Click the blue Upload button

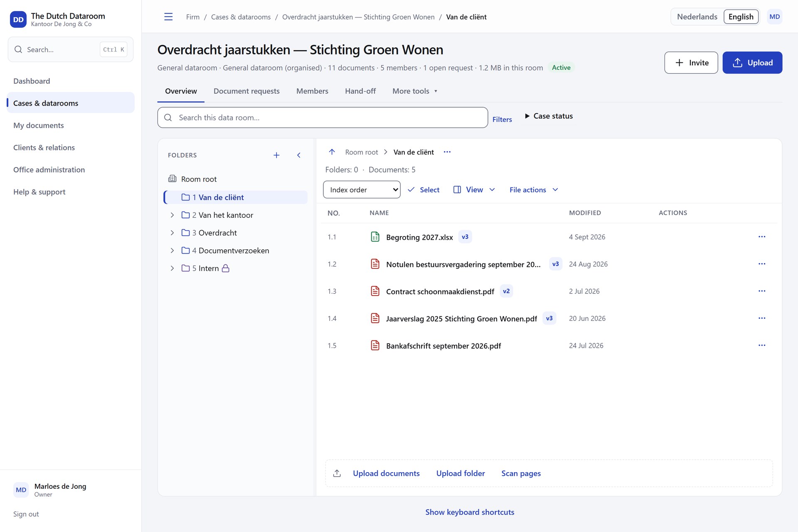(752, 63)
